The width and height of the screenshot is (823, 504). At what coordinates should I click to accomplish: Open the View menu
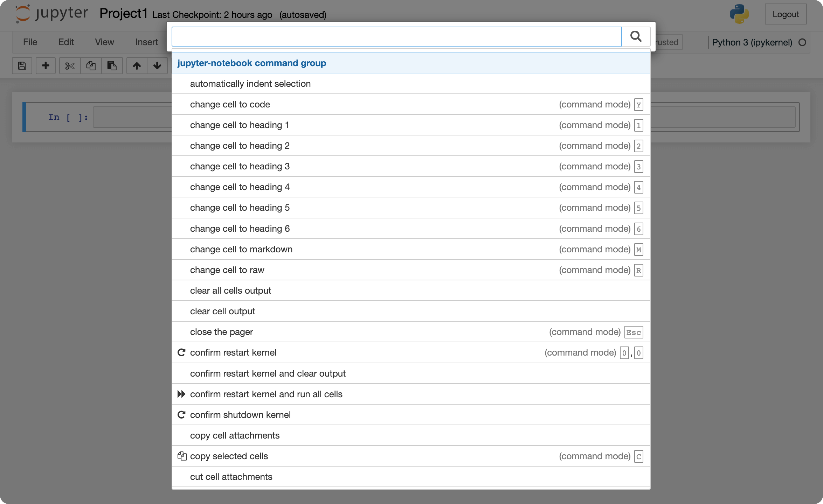(104, 42)
